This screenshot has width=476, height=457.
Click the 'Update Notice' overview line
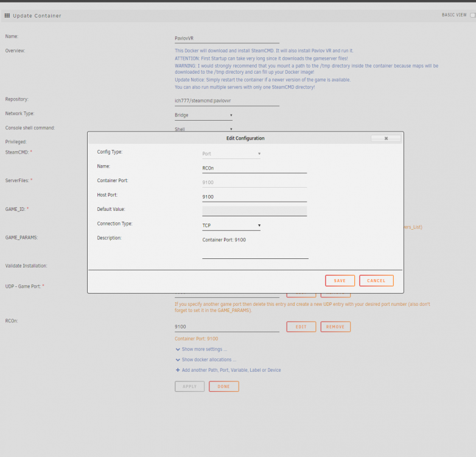click(262, 80)
